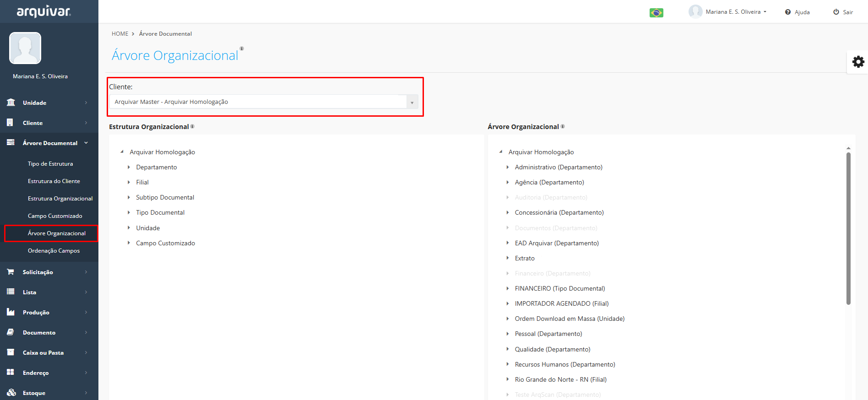
Task: Collapse the left Arquivar Homologação root node
Action: pos(122,151)
